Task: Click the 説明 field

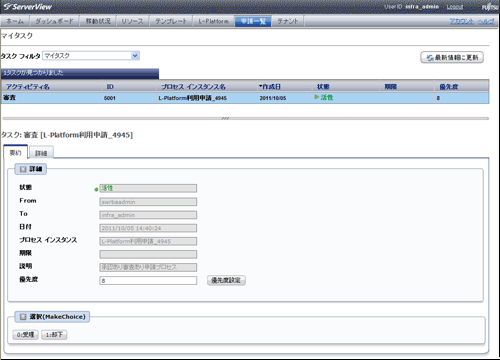Action: pos(148,267)
